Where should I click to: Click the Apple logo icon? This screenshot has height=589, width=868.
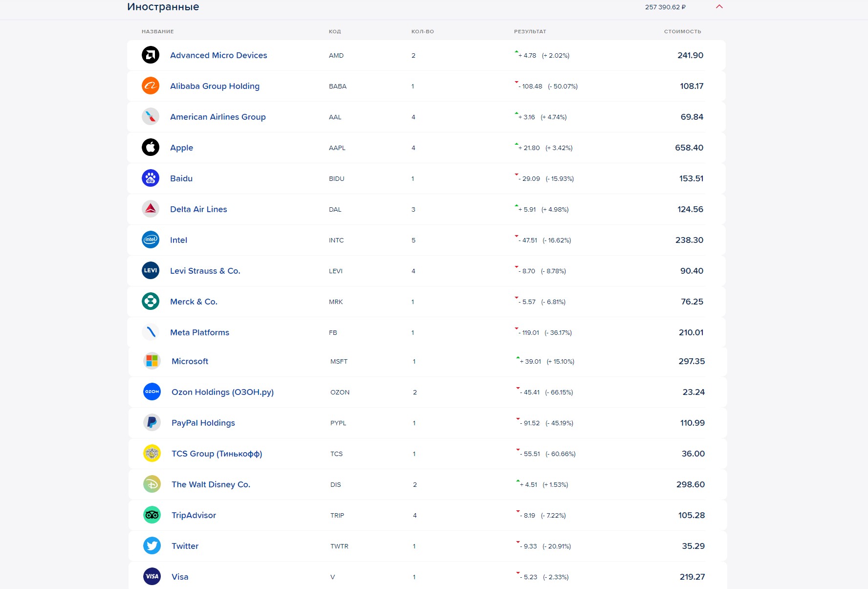[151, 147]
